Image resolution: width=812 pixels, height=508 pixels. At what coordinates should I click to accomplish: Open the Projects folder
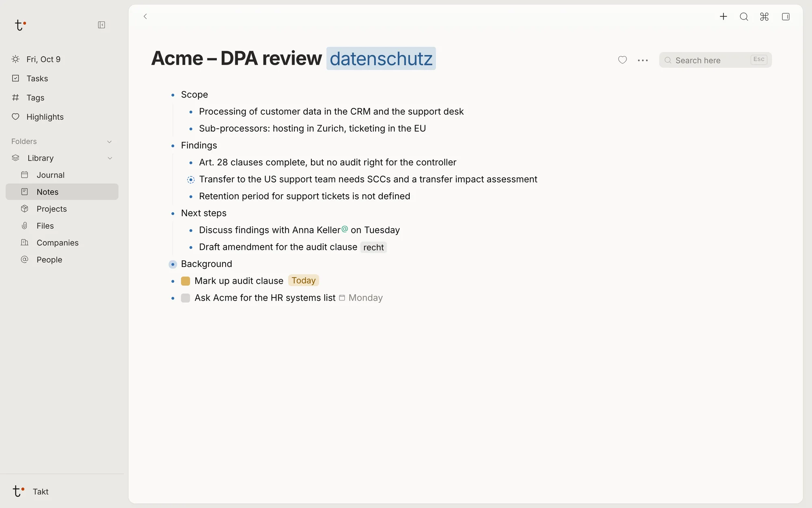(62, 209)
